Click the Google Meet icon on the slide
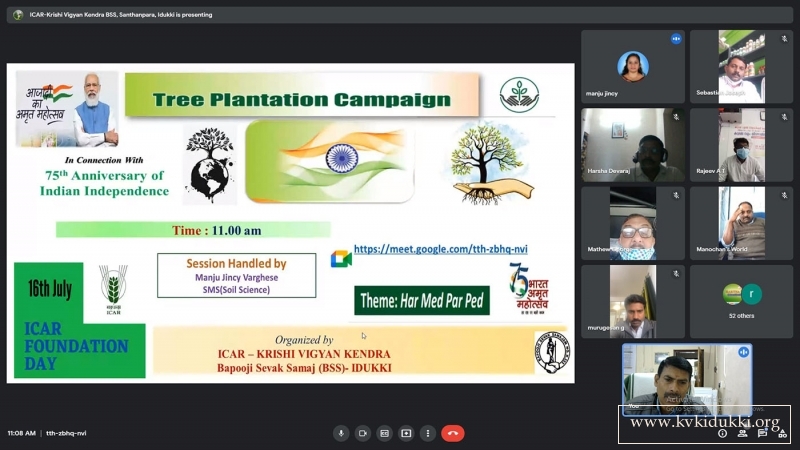The image size is (800, 450). [341, 258]
